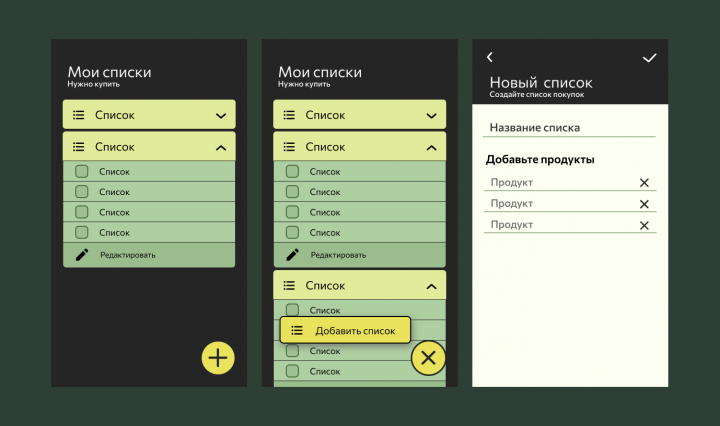Click Нужно купить subtitle on middle screen
Image resolution: width=720 pixels, height=426 pixels.
pyautogui.click(x=304, y=84)
